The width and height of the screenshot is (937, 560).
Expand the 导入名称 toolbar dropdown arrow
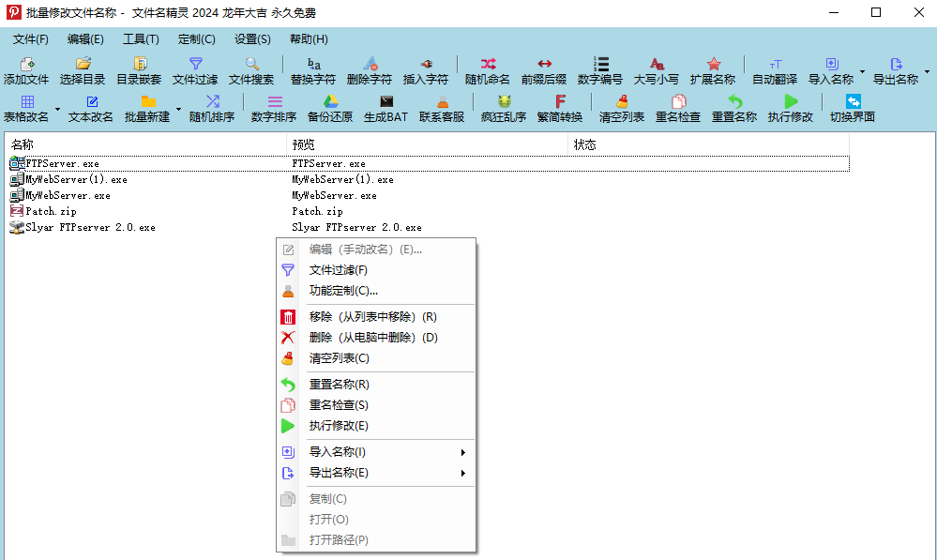[862, 71]
